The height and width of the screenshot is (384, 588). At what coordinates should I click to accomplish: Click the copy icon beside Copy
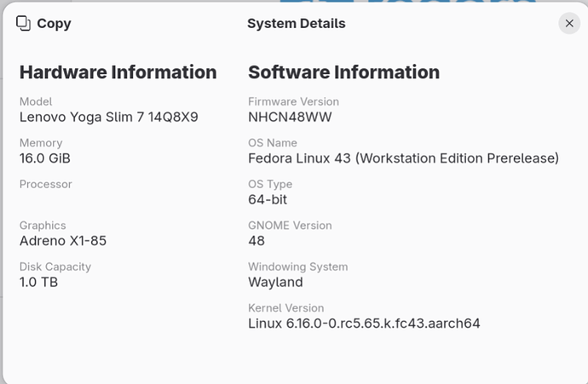[23, 23]
